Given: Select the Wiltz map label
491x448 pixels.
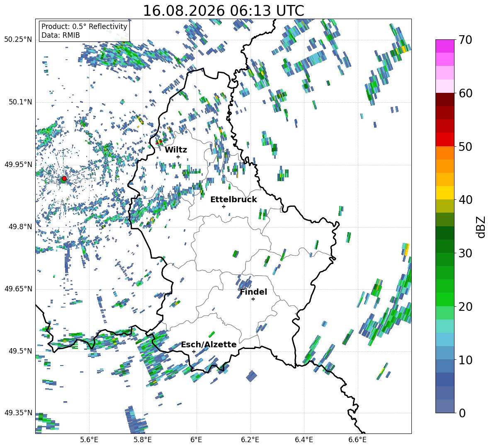Looking at the screenshot, I should click(176, 150).
